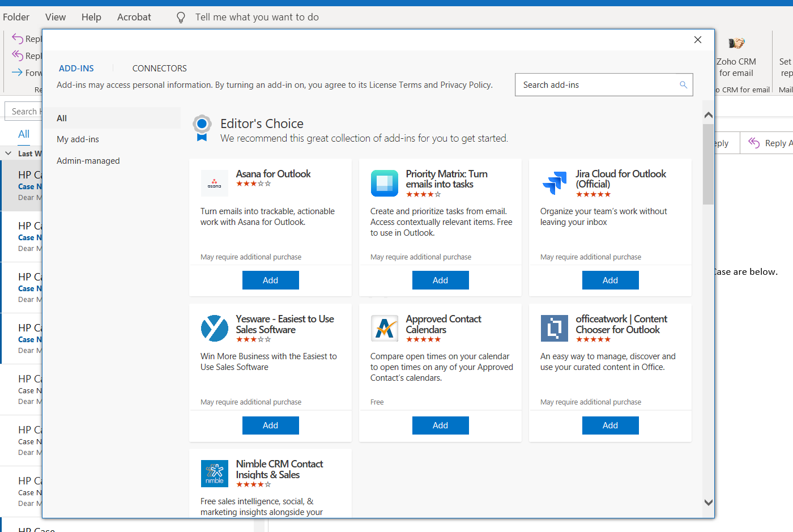Add Jira Cloud for Outlook

click(x=611, y=280)
